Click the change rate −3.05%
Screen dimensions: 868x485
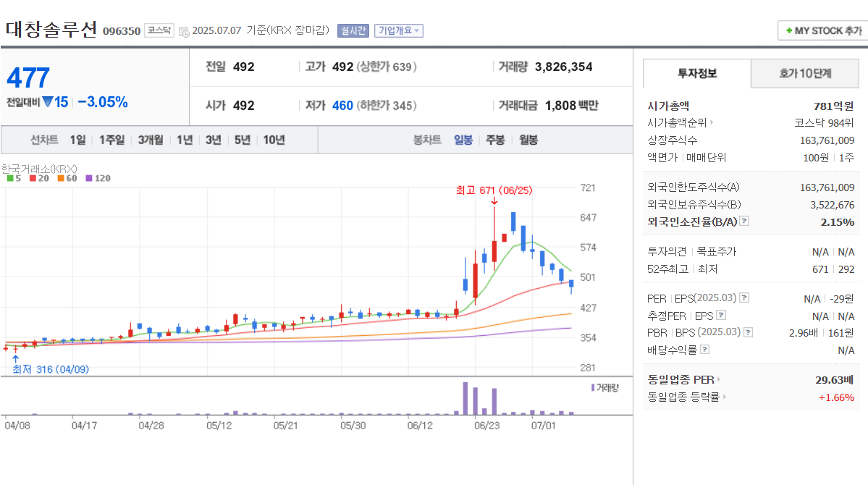click(102, 102)
